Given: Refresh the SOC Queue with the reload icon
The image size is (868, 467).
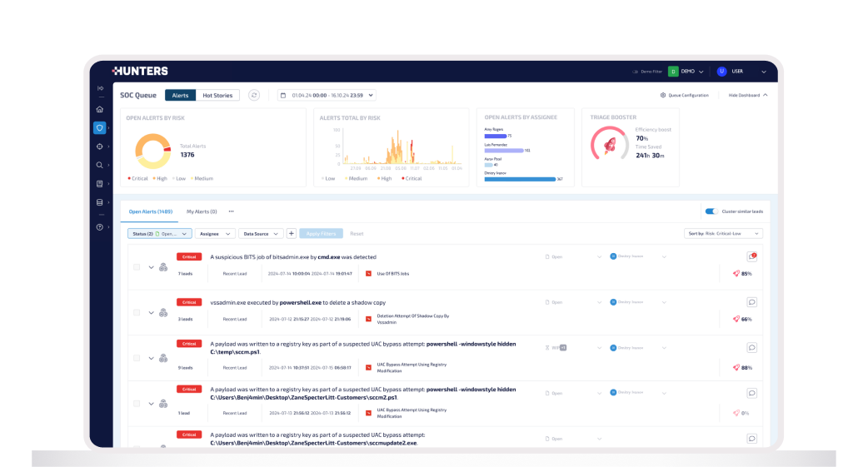Looking at the screenshot, I should (254, 96).
